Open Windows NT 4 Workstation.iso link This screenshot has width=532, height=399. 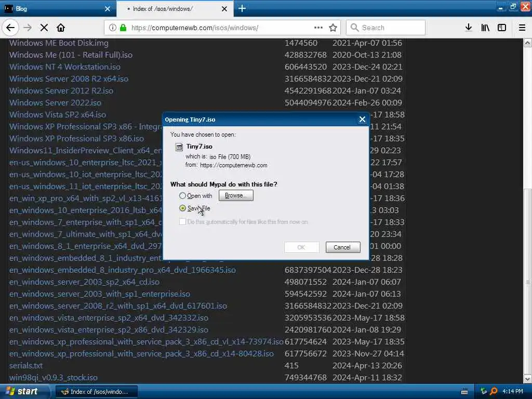pos(65,67)
